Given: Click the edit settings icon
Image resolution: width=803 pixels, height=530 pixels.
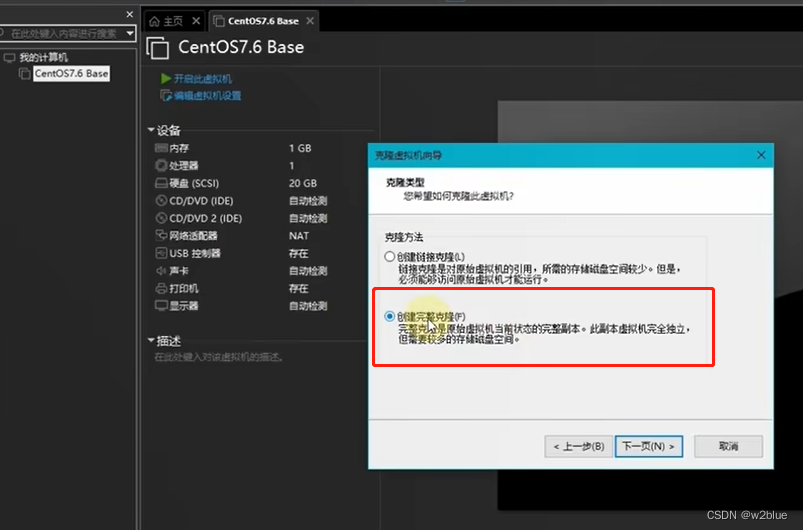Looking at the screenshot, I should pyautogui.click(x=166, y=96).
